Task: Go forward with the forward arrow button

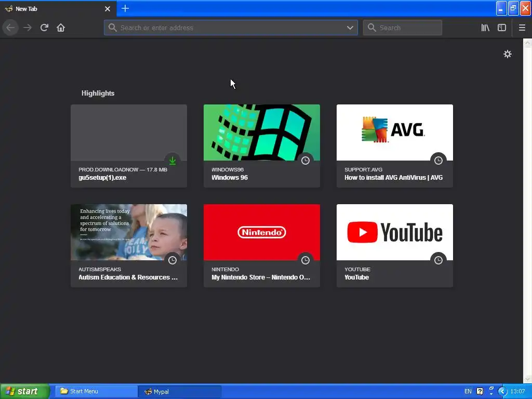Action: coord(28,28)
